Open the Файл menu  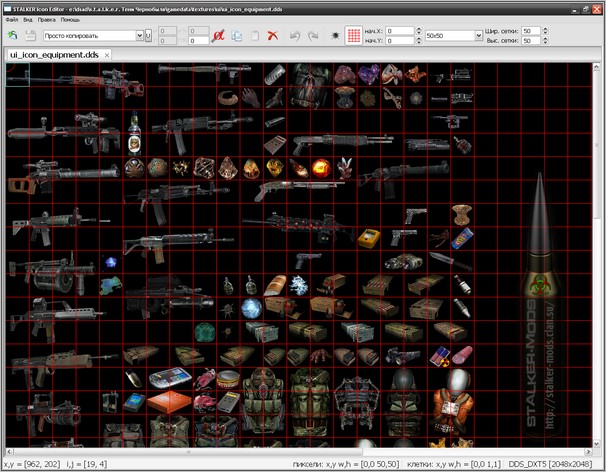[x=12, y=20]
